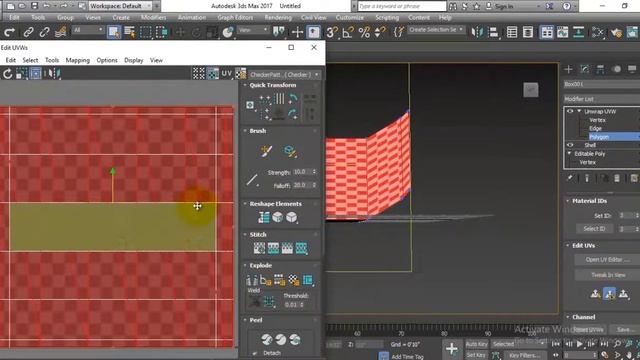Click the Select ID button

click(x=594, y=229)
